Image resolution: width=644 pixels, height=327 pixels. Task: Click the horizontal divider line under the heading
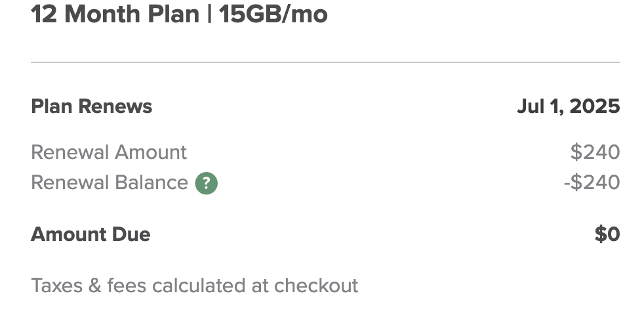coord(325,62)
